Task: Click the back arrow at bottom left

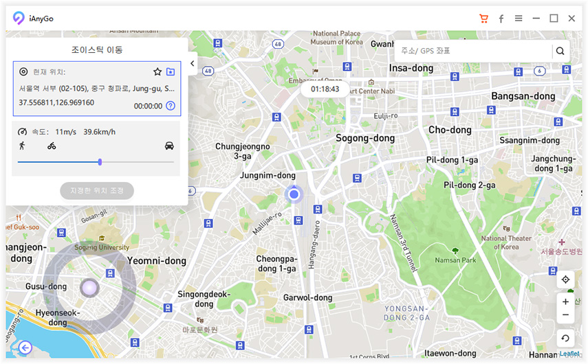Action: point(25,348)
